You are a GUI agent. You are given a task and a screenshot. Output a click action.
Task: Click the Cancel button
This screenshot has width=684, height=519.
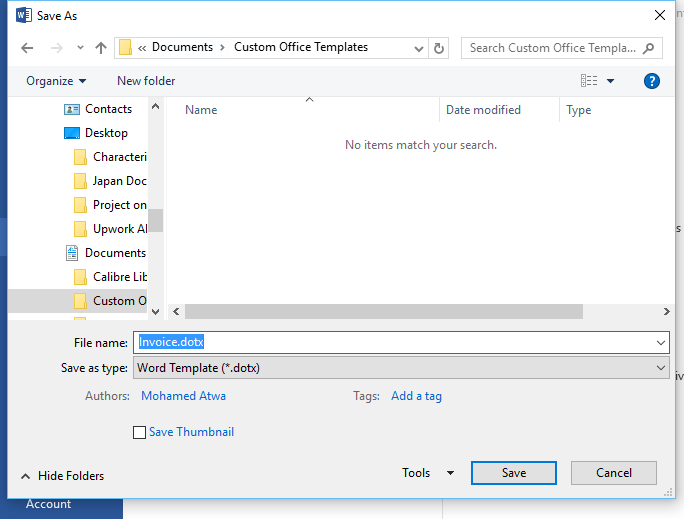(614, 473)
